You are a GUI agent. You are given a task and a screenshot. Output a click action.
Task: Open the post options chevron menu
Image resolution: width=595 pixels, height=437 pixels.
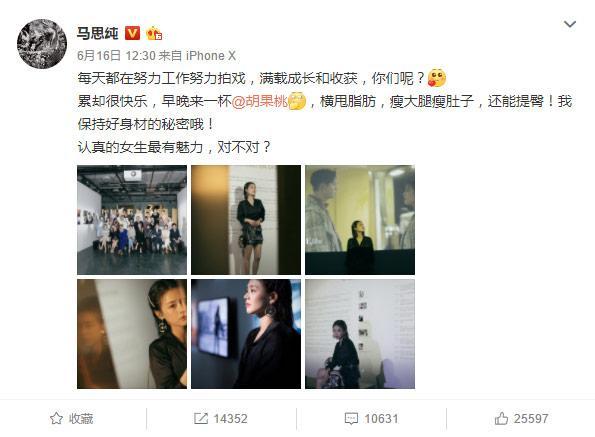[570, 25]
